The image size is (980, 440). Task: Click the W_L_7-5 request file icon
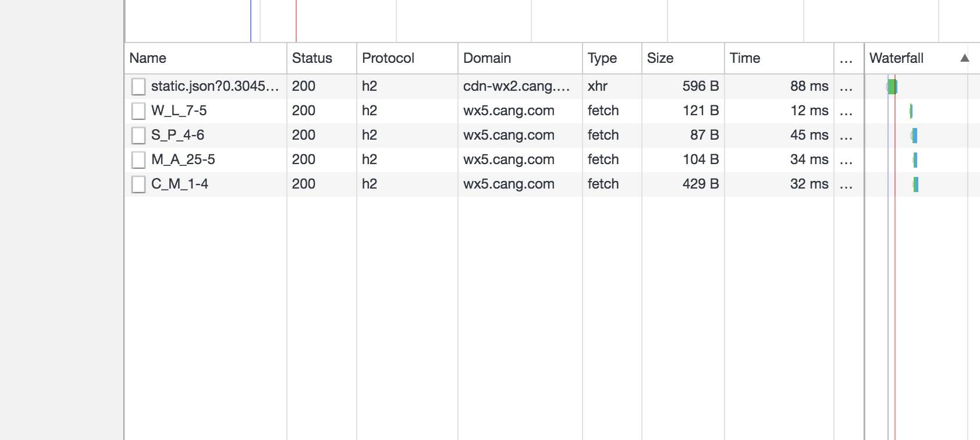pos(139,111)
